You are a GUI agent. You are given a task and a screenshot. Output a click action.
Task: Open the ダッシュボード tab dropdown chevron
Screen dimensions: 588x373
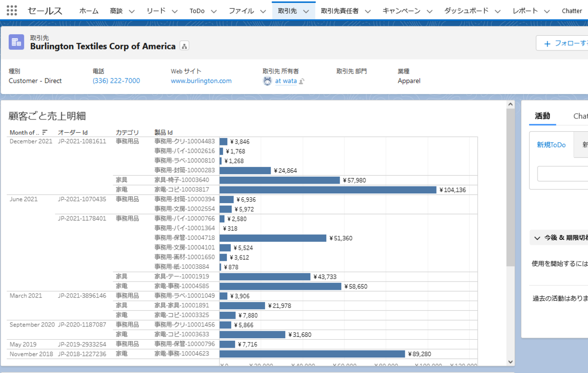(498, 11)
